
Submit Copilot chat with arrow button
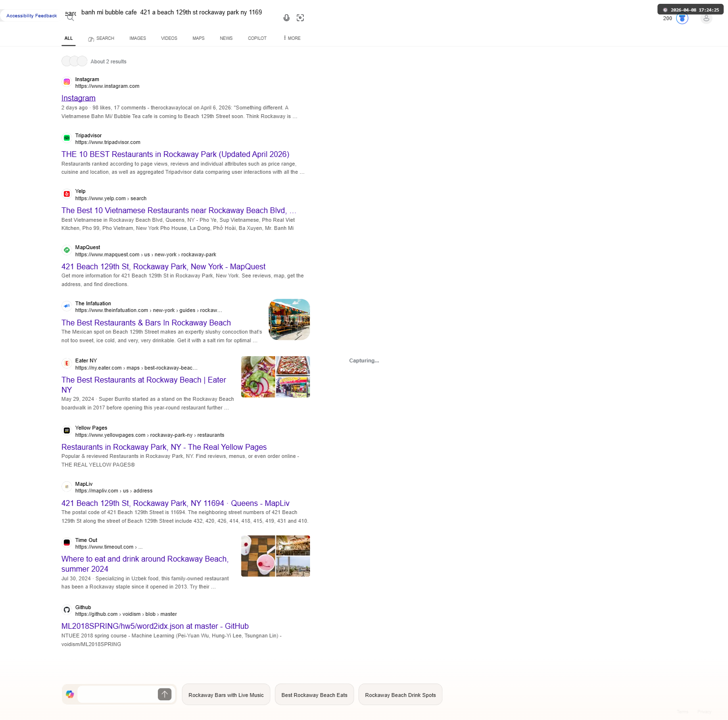(165, 695)
